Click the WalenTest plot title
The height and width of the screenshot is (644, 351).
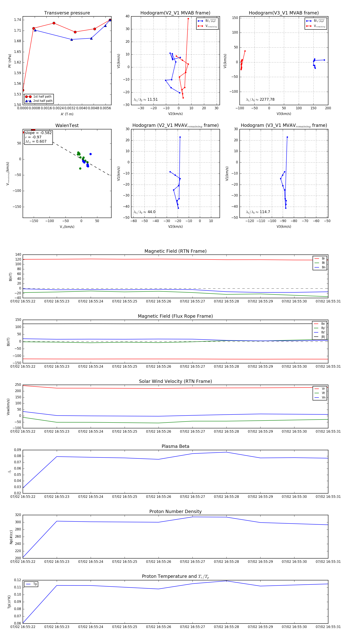click(x=67, y=125)
